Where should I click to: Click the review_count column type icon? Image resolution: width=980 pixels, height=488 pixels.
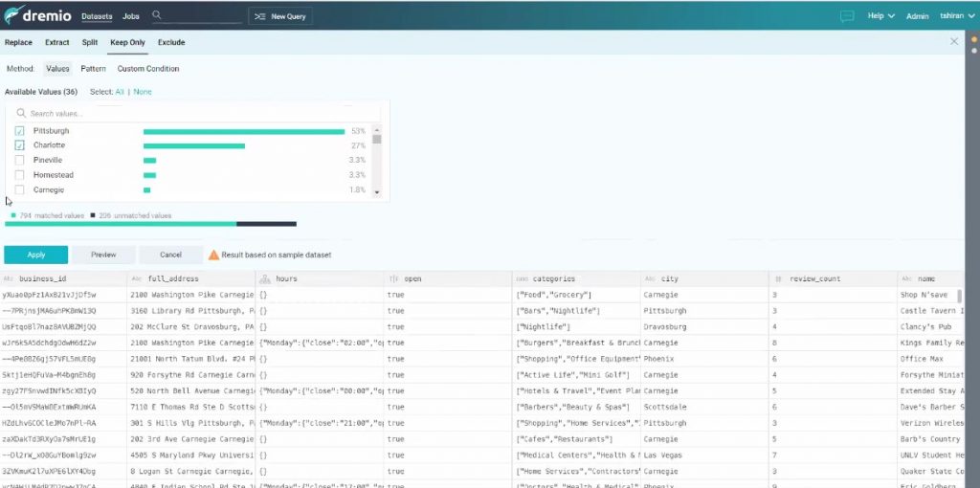[779, 278]
